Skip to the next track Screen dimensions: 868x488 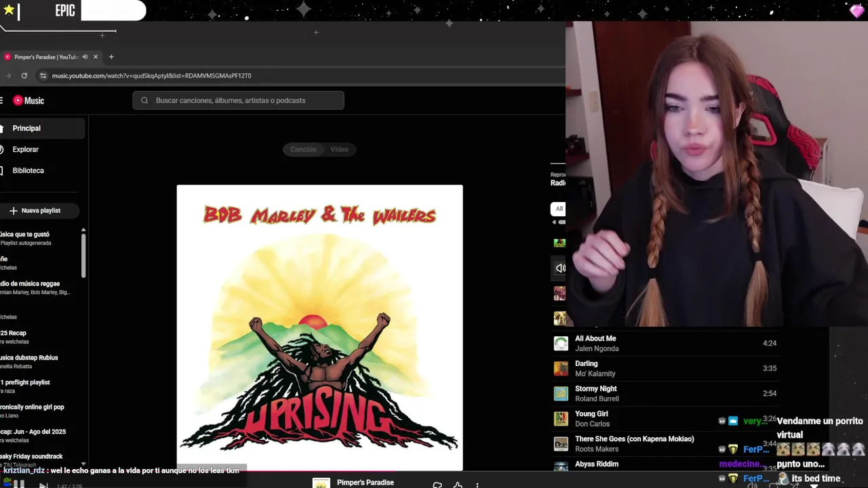click(x=43, y=485)
